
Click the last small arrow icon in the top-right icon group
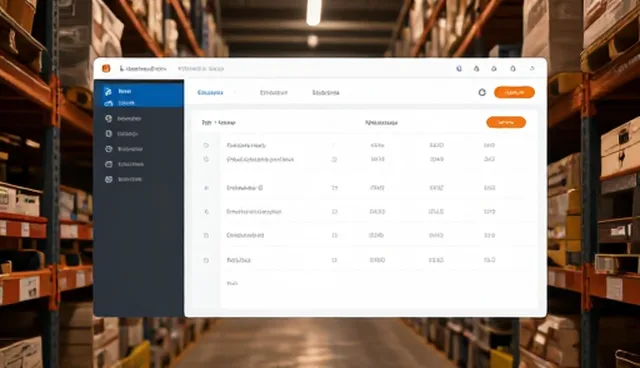coord(532,69)
